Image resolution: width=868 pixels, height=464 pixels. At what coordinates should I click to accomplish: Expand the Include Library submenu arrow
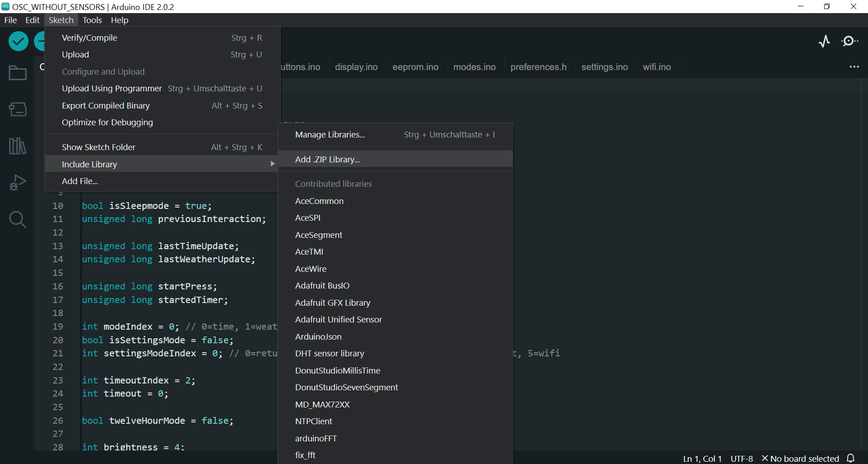point(272,164)
